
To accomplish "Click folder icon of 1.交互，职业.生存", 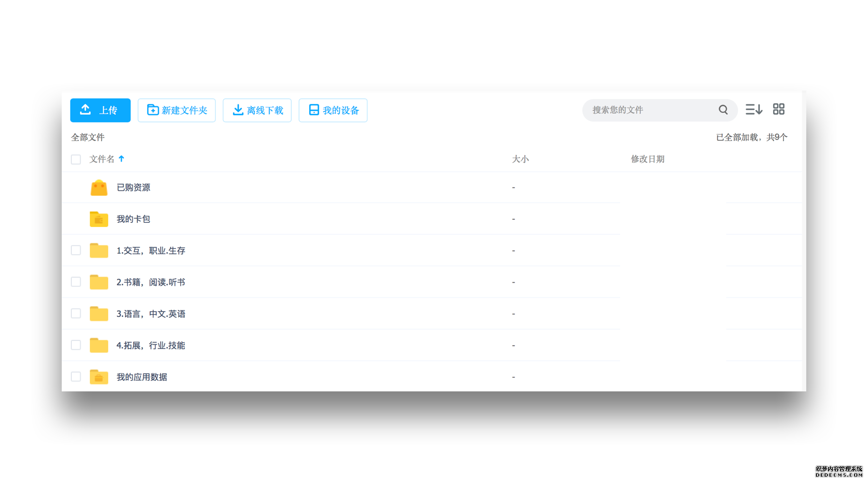I will tap(99, 251).
